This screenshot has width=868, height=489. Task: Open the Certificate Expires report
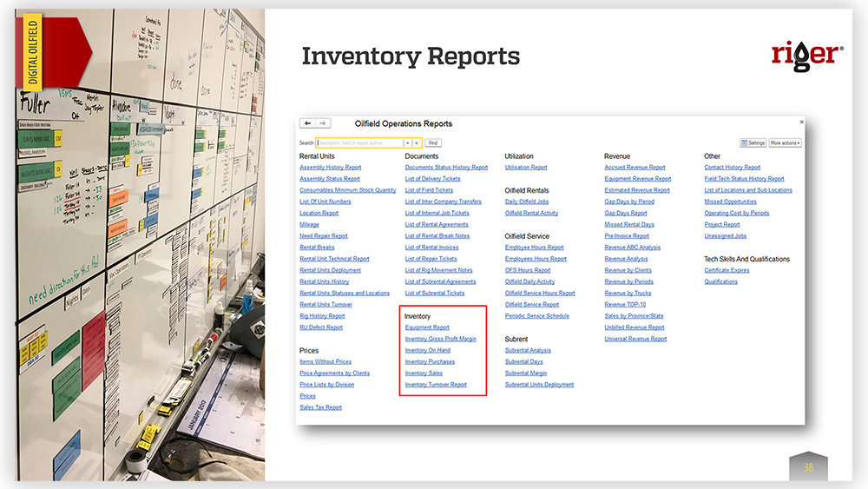[x=727, y=270]
